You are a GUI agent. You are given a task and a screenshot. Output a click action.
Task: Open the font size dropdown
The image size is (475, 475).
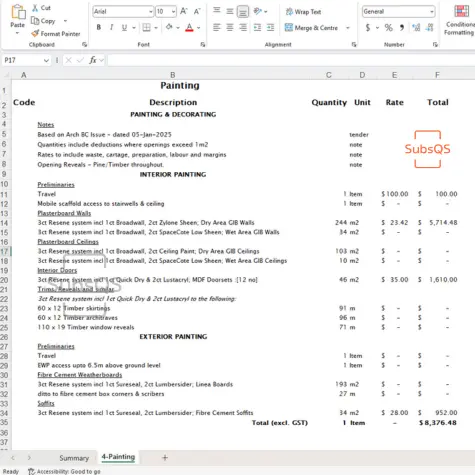(173, 12)
